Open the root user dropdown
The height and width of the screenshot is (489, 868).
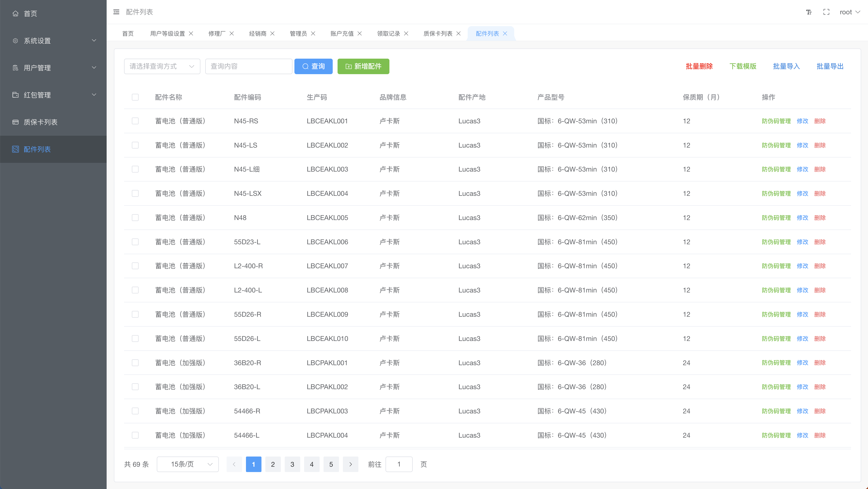click(x=850, y=12)
